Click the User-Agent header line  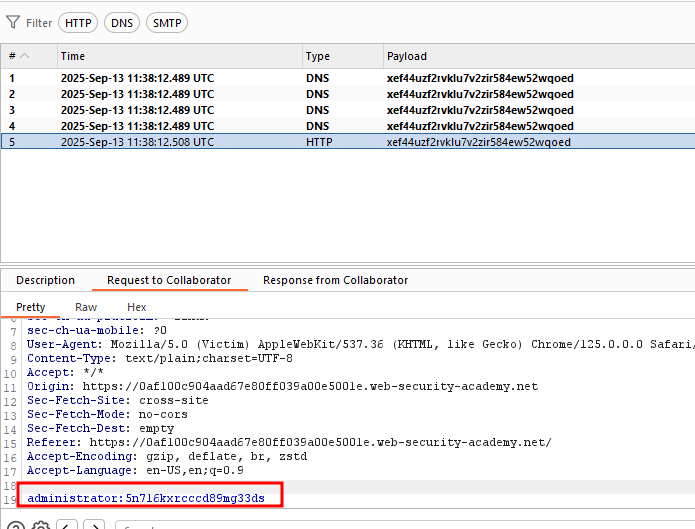coord(360,344)
